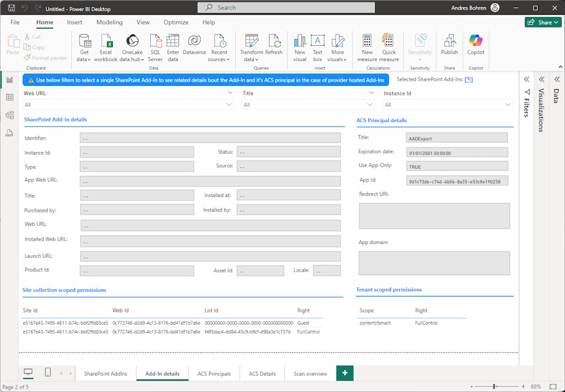Switch to Model view in sidebar

pyautogui.click(x=10, y=115)
